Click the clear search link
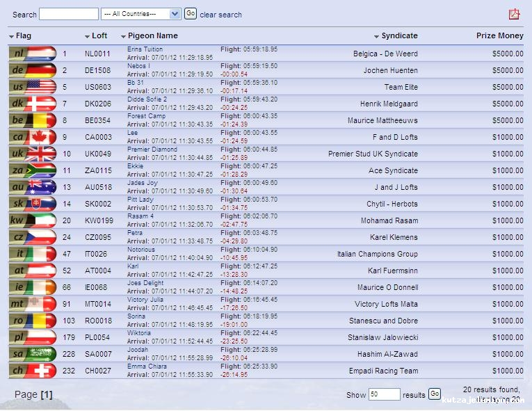Viewport: 532px width, 411px height. click(220, 15)
